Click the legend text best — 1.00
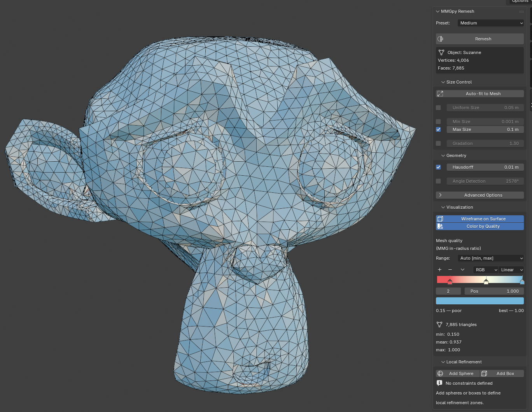Image resolution: width=532 pixels, height=412 pixels. [511, 311]
